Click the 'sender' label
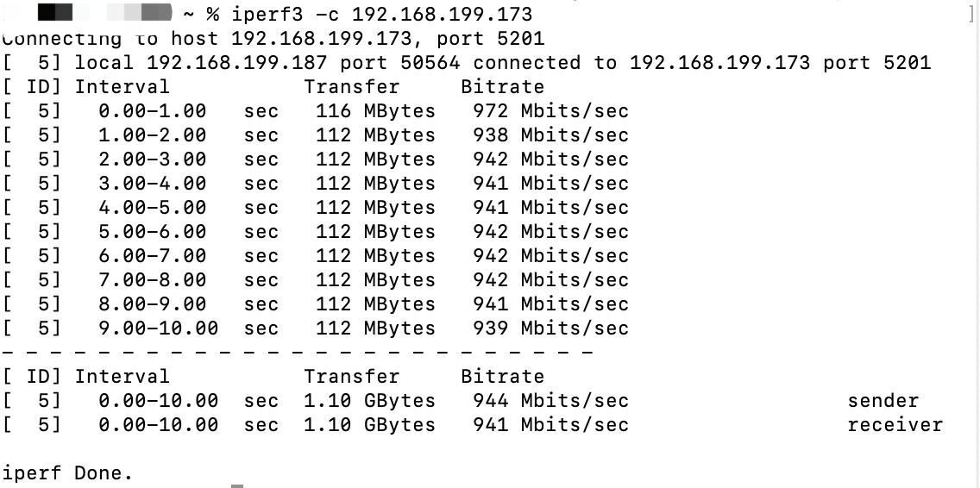980x488 pixels. pyautogui.click(x=883, y=400)
